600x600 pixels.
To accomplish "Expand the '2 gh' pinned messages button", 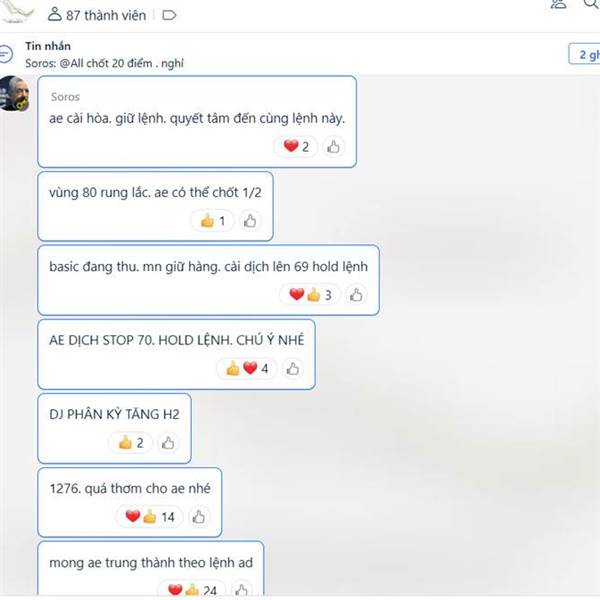I will 585,54.
